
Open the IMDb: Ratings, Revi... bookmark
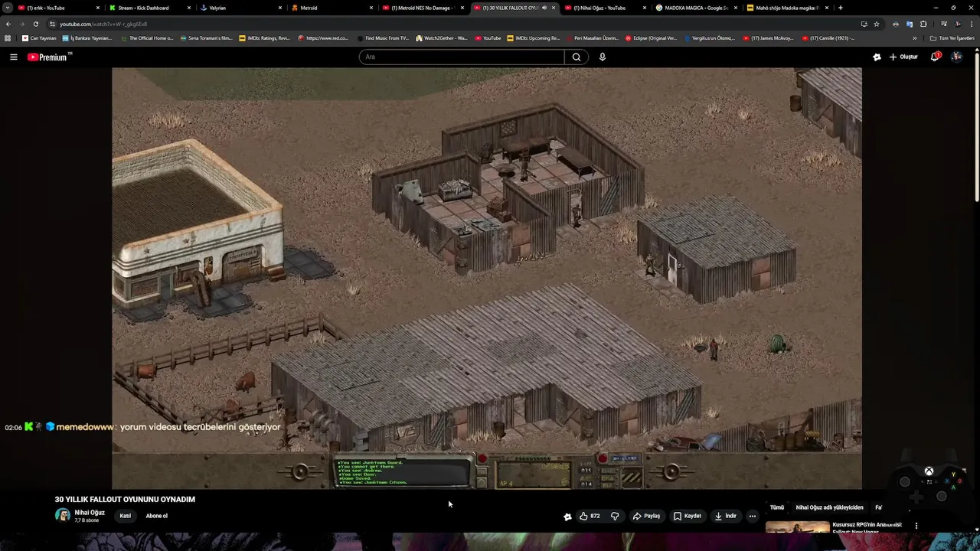264,37
